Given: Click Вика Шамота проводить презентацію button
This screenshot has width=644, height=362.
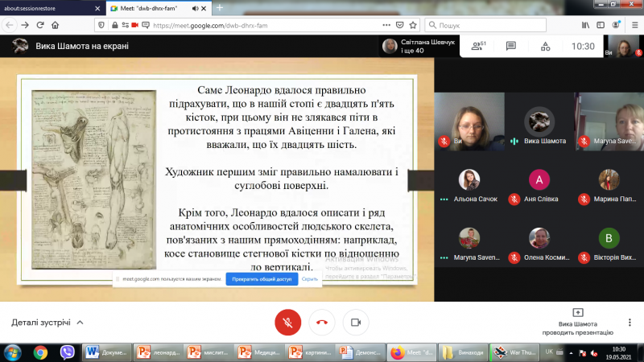Looking at the screenshot, I should click(577, 323).
